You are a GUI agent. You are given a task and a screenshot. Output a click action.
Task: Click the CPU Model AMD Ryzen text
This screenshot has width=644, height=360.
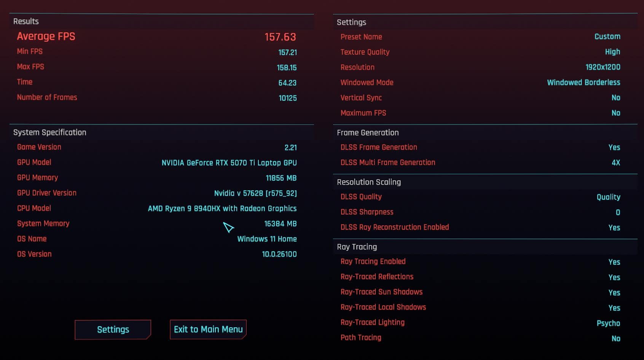(222, 209)
